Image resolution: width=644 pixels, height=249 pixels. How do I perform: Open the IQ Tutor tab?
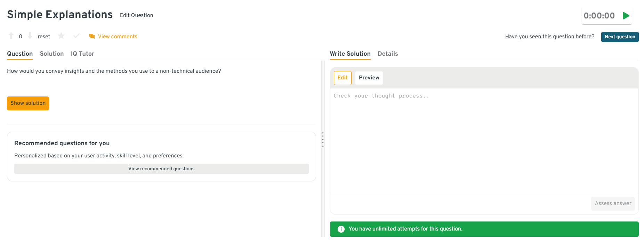(x=82, y=54)
